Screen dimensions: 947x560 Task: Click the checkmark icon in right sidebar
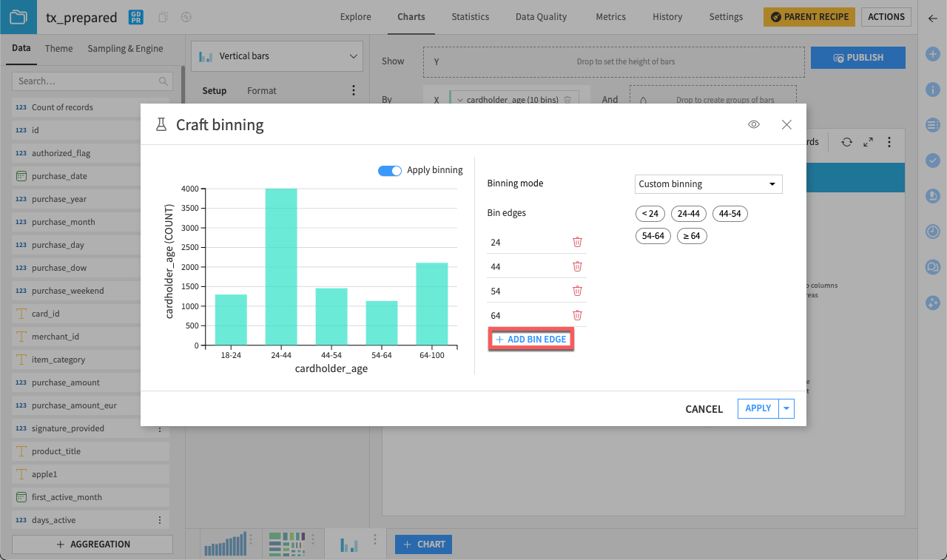click(932, 160)
